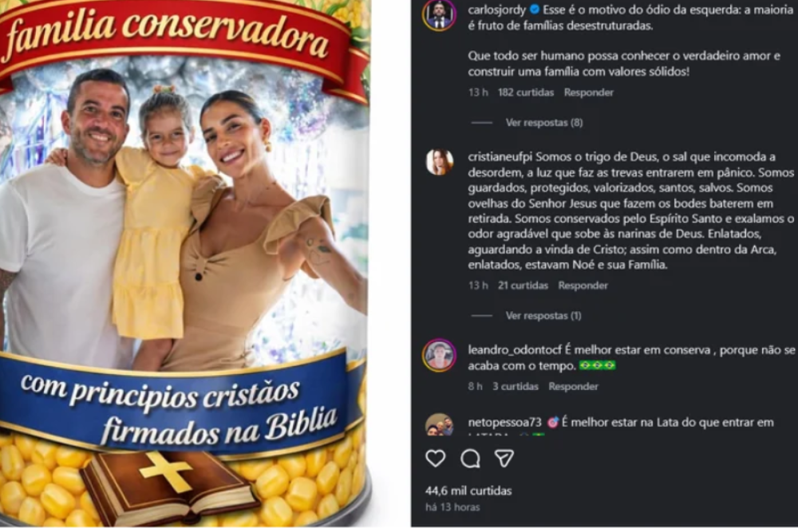Click the familia conservadora post image

[185, 263]
